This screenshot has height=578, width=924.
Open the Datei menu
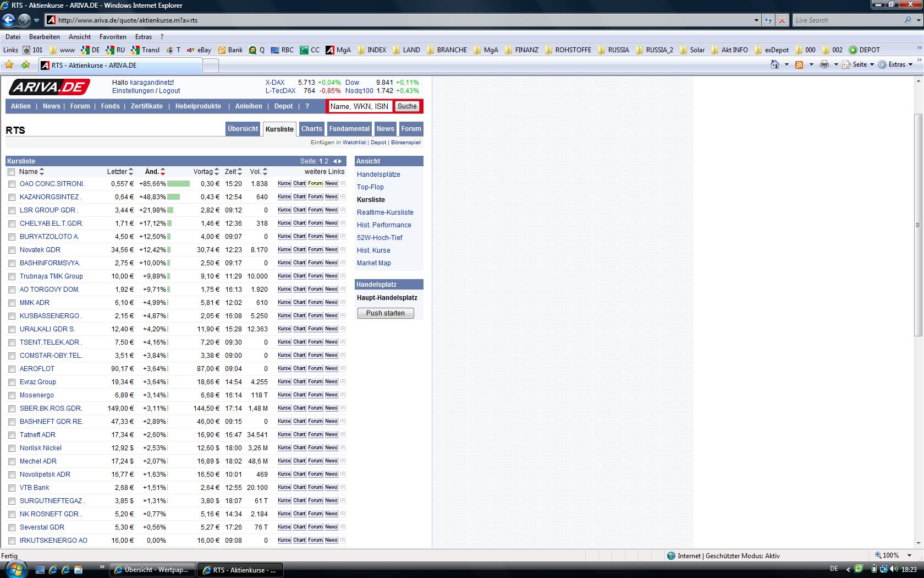pyautogui.click(x=13, y=37)
